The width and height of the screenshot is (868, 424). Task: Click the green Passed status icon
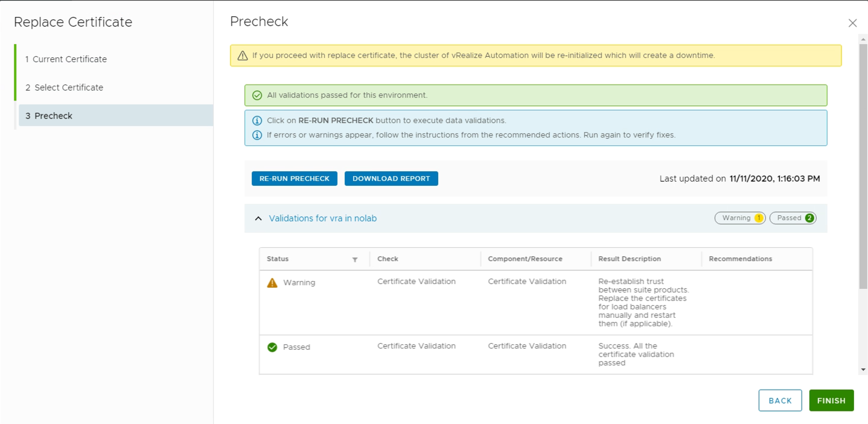click(x=272, y=347)
